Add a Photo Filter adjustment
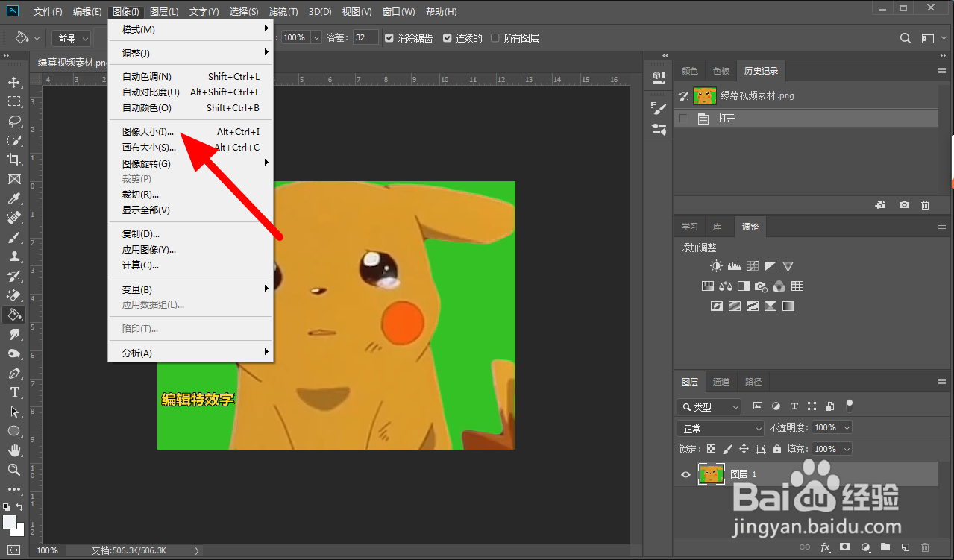The image size is (954, 560). click(x=761, y=286)
